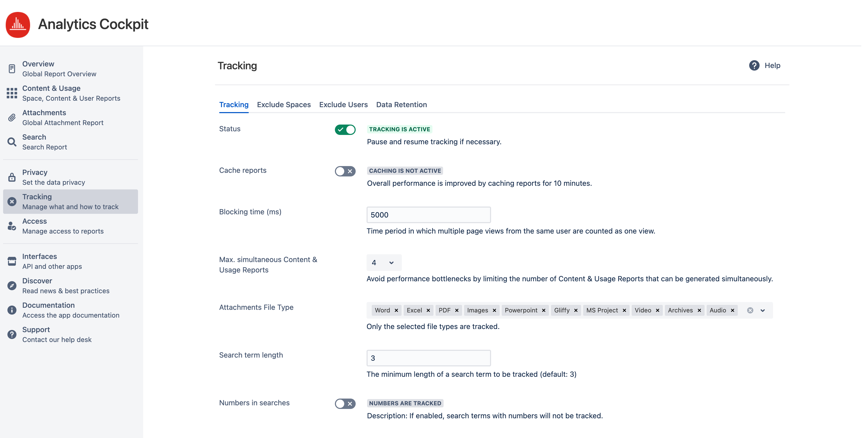This screenshot has width=868, height=438.
Task: Pause tracking using the Status toggle
Action: click(345, 130)
